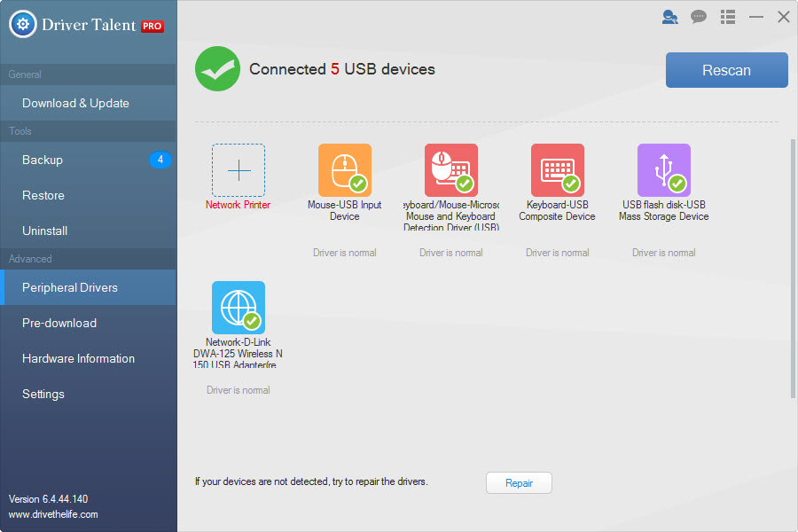This screenshot has height=532, width=798.
Task: Open Settings in the sidebar
Action: coord(89,394)
